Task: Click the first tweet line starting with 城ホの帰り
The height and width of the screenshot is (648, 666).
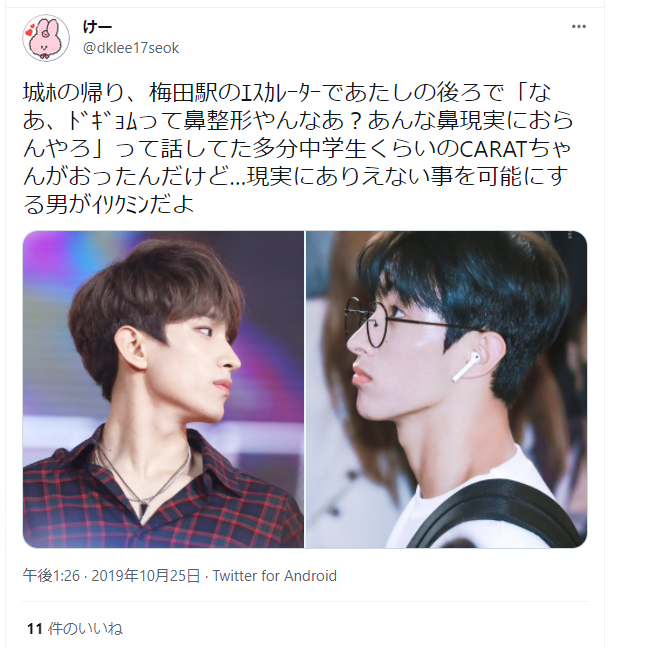Action: coord(287,93)
